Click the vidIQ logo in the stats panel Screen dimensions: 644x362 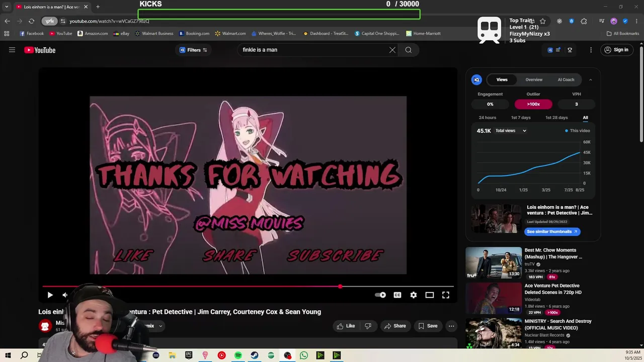(x=476, y=79)
